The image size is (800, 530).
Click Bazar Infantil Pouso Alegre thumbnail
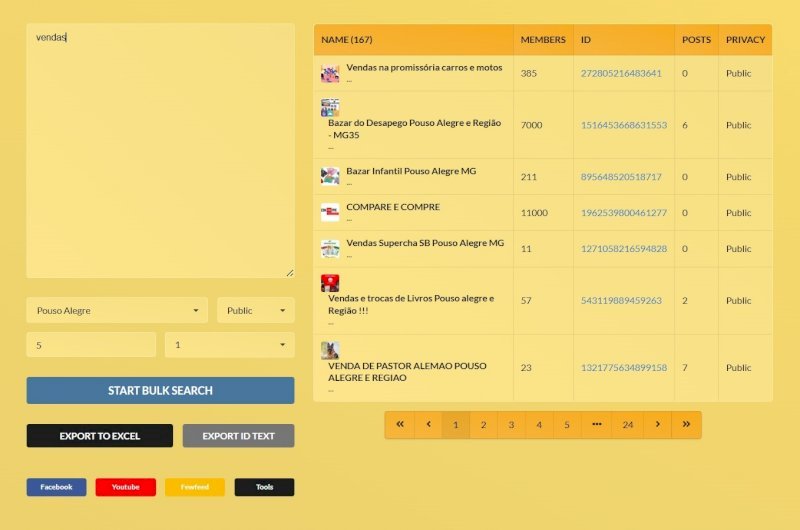(x=330, y=176)
